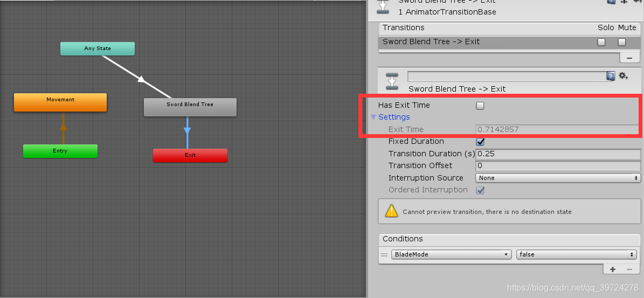Select the red Exit node

pos(190,156)
